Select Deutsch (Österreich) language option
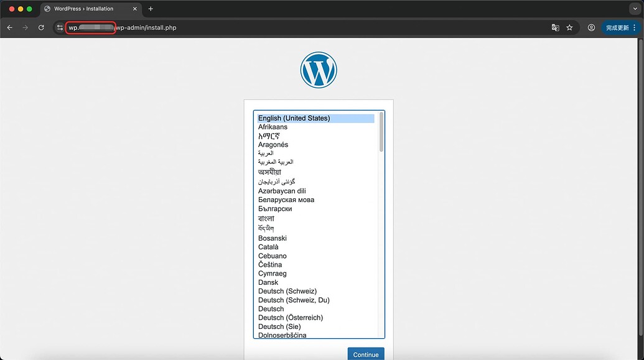The width and height of the screenshot is (644, 360). click(315, 318)
